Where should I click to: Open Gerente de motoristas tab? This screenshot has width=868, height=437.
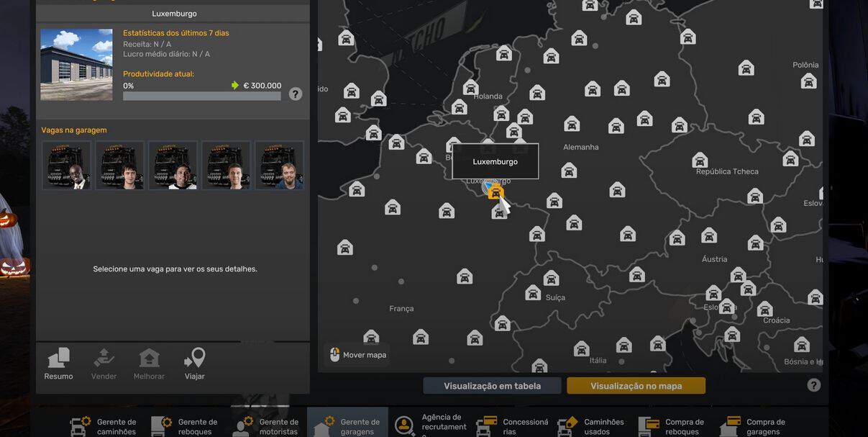click(x=267, y=425)
